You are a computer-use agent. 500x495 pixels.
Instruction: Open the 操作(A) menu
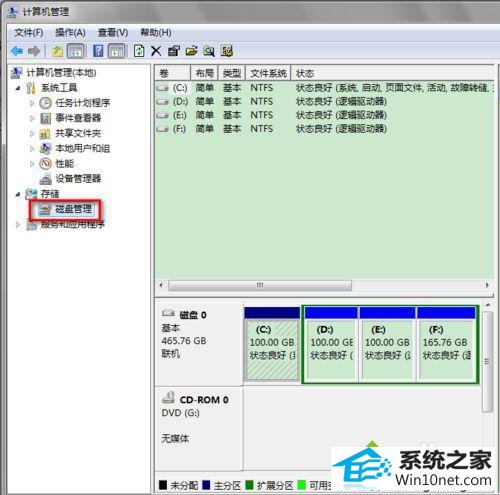(x=70, y=33)
